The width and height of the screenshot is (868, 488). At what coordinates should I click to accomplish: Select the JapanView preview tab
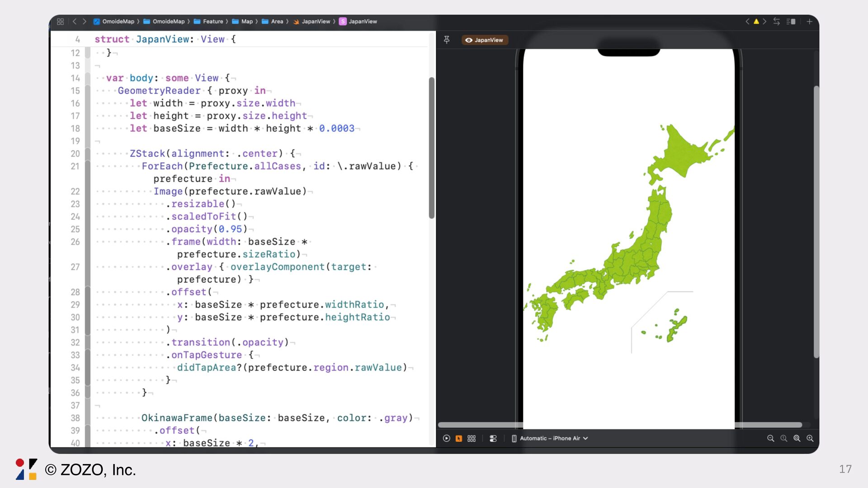click(x=485, y=40)
